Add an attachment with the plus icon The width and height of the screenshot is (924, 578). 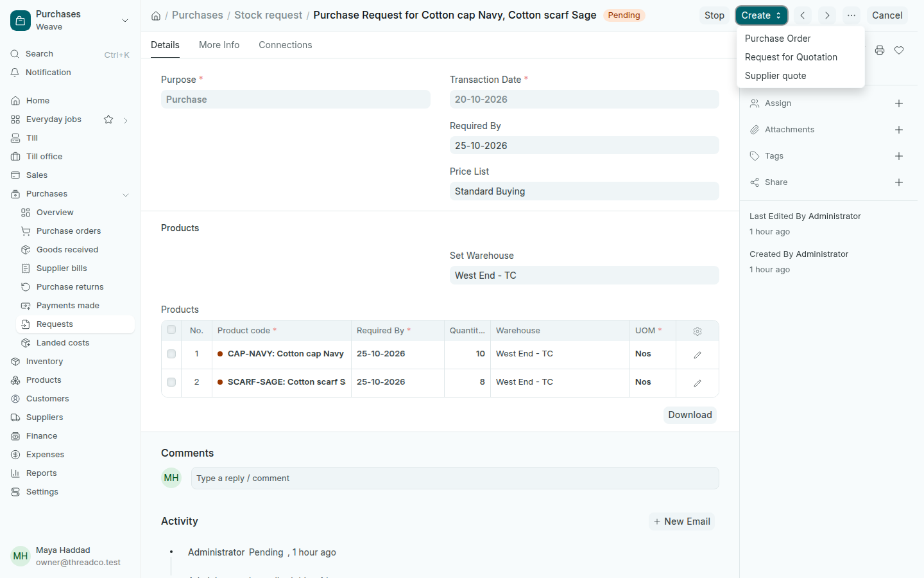(899, 130)
